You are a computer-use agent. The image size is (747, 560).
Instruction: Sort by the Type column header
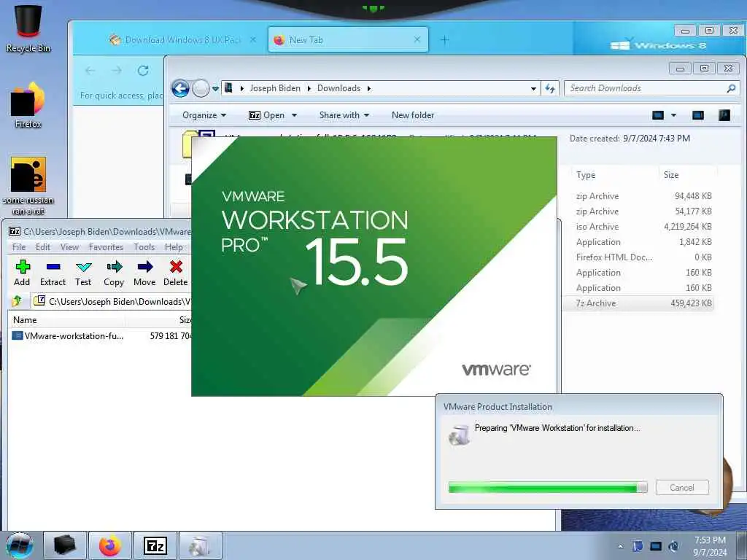614,175
